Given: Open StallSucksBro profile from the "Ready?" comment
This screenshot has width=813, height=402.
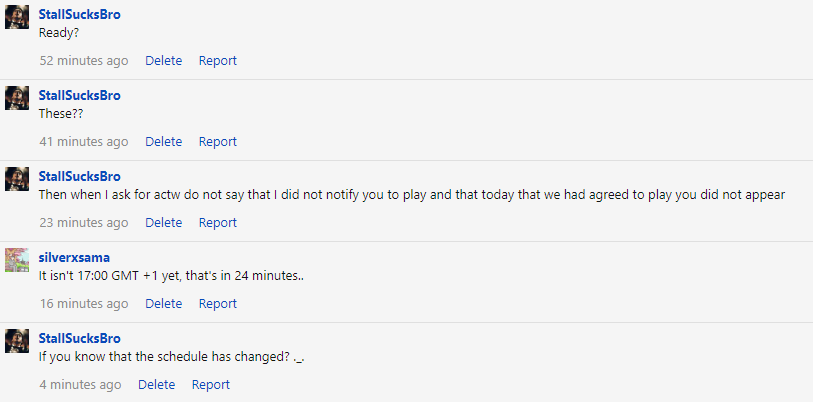Looking at the screenshot, I should (x=79, y=14).
